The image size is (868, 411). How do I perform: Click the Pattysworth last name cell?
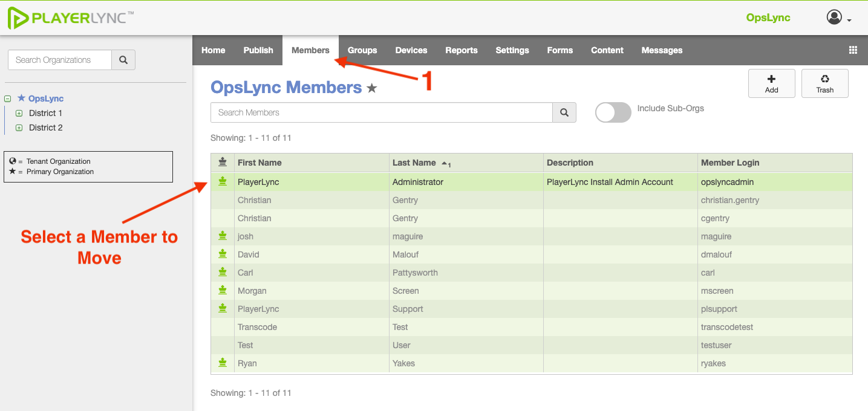[466, 273]
